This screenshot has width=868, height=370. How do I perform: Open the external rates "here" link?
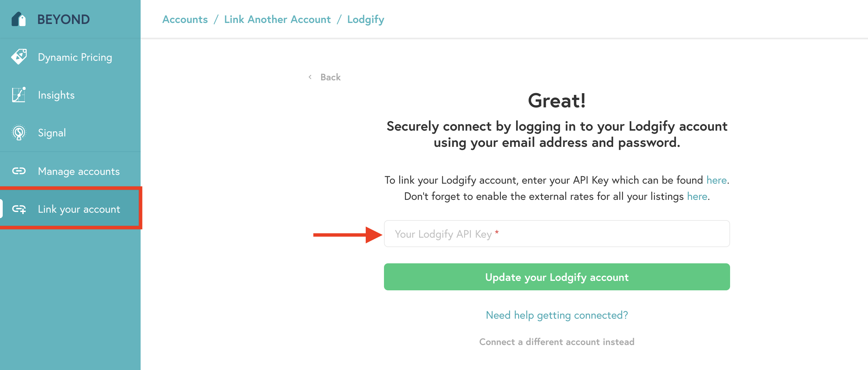click(x=697, y=196)
